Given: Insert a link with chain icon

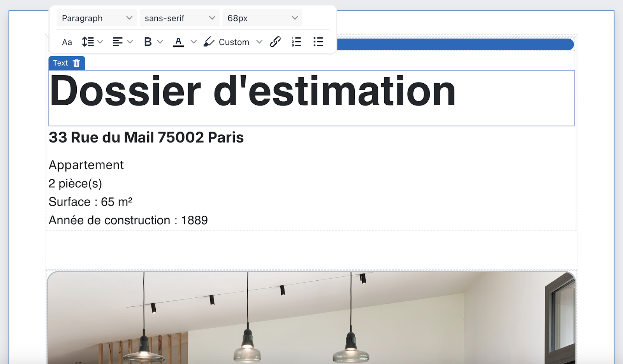Looking at the screenshot, I should (x=275, y=42).
